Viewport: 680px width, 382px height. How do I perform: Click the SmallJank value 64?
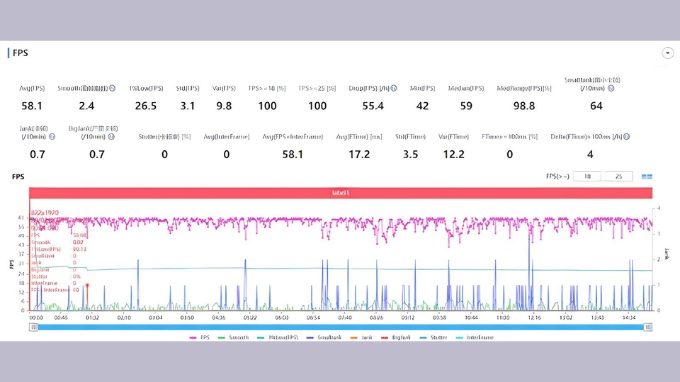pos(596,106)
